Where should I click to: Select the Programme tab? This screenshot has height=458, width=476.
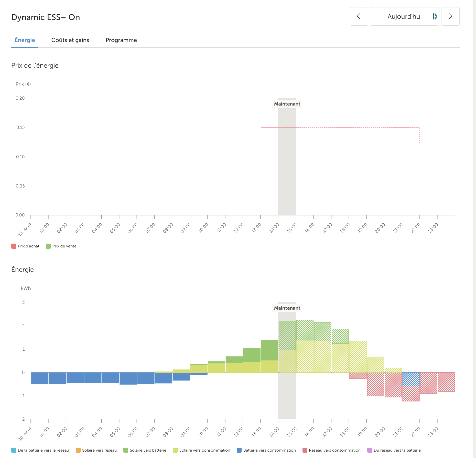(x=121, y=40)
